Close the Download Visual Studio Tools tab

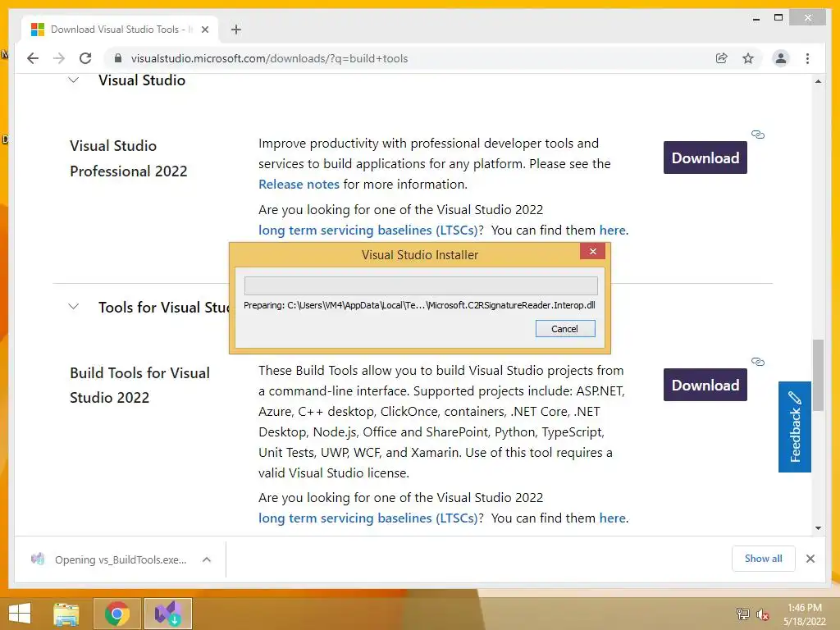pyautogui.click(x=204, y=30)
